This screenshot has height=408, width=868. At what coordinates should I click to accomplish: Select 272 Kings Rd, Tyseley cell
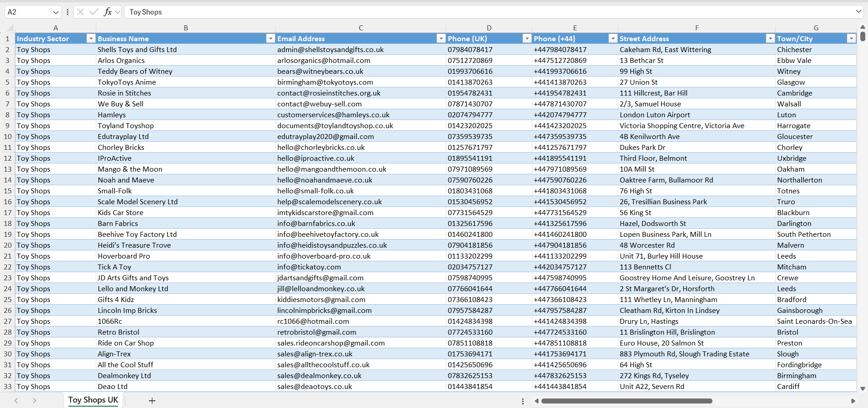click(697, 375)
